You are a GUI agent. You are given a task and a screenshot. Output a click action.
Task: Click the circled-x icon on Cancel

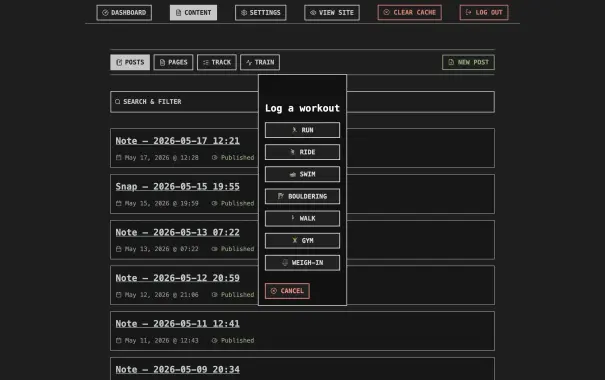click(274, 291)
